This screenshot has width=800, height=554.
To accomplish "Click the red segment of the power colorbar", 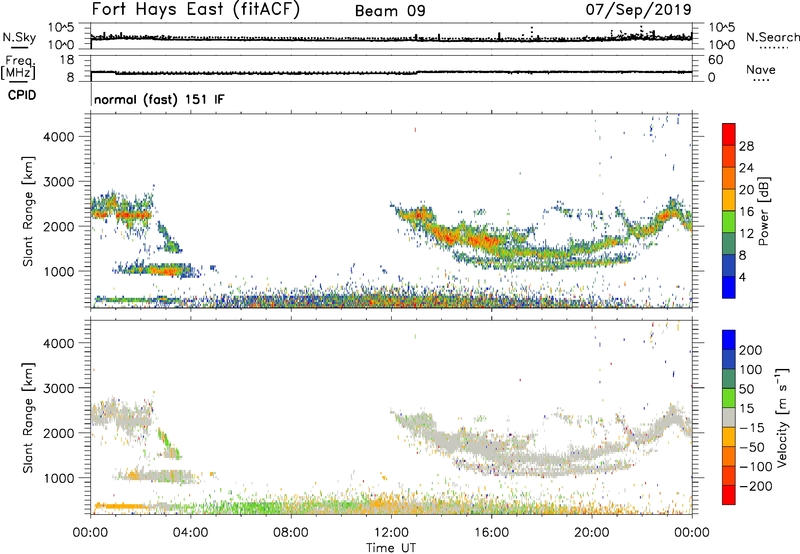I will pyautogui.click(x=729, y=135).
